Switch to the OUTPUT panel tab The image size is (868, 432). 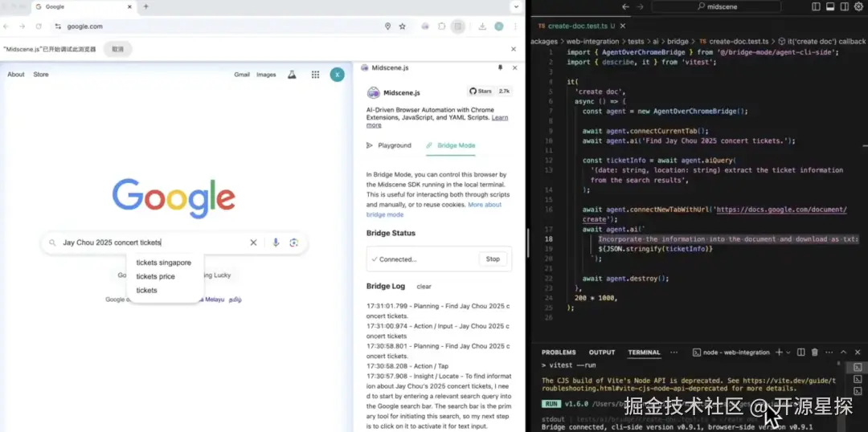click(x=602, y=353)
